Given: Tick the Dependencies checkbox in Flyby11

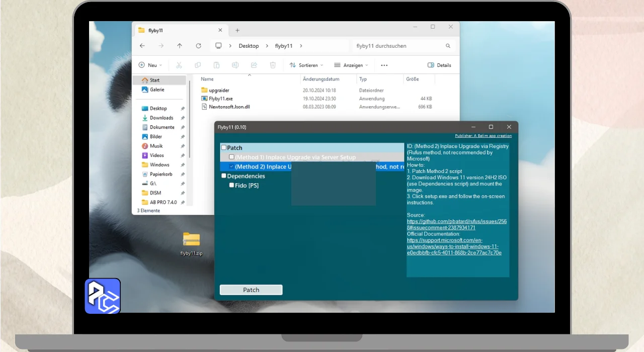Looking at the screenshot, I should 224,175.
